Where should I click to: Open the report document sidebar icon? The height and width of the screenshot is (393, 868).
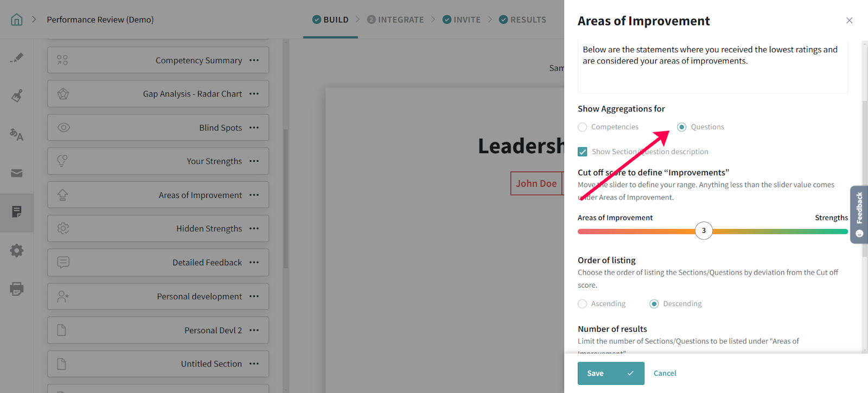click(17, 212)
